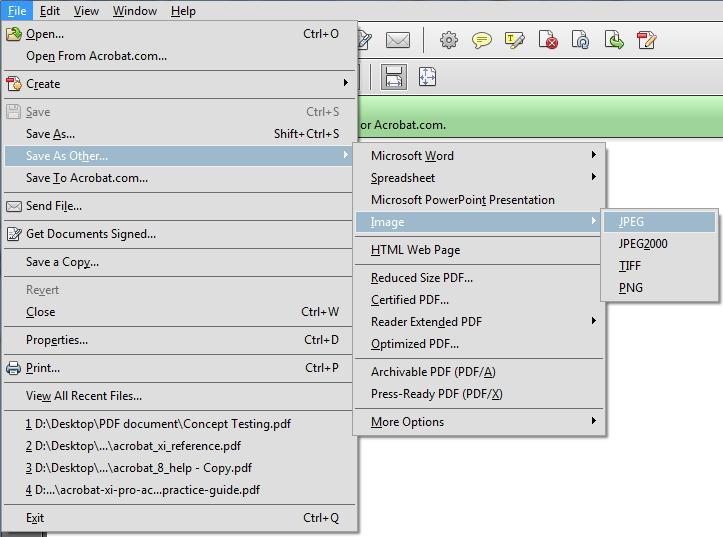Expand the Image submenu arrow
The width and height of the screenshot is (723, 537).
(x=594, y=221)
